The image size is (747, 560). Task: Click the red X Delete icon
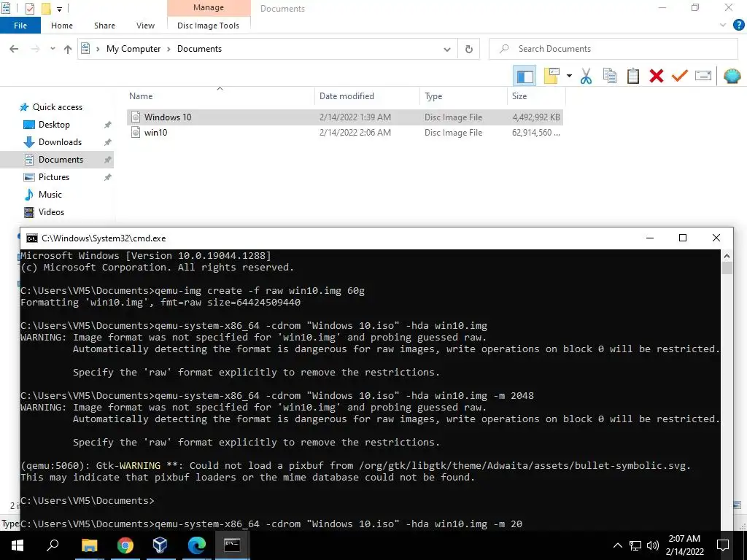(657, 76)
